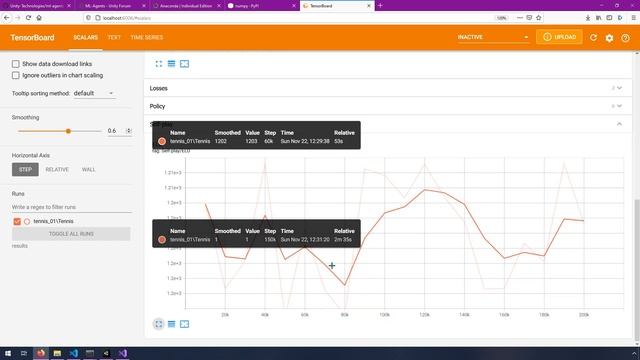Switch to the SCALARS tab
This screenshot has height=360, width=640.
pyautogui.click(x=85, y=38)
